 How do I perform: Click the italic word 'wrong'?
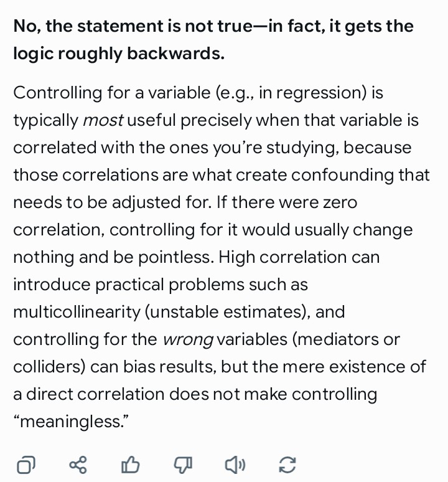[188, 339]
